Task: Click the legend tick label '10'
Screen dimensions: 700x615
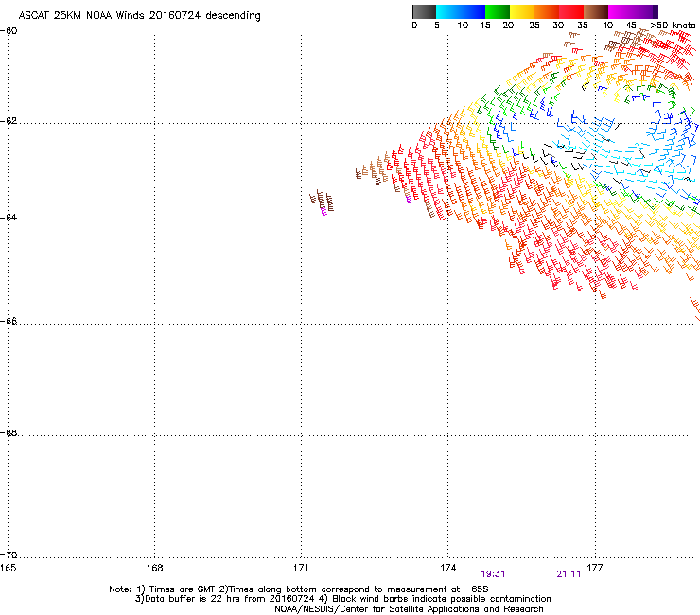Action: 463,26
